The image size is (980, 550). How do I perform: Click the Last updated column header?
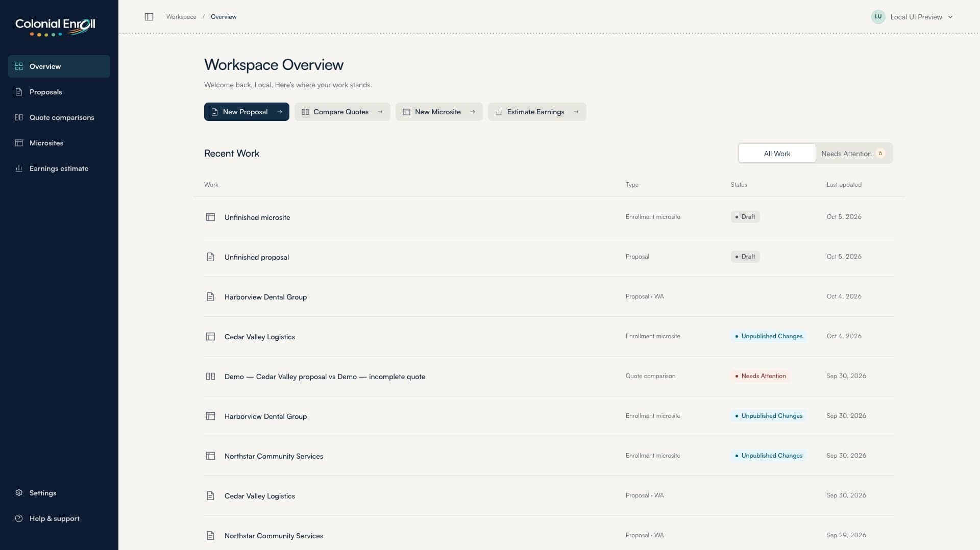pyautogui.click(x=844, y=185)
